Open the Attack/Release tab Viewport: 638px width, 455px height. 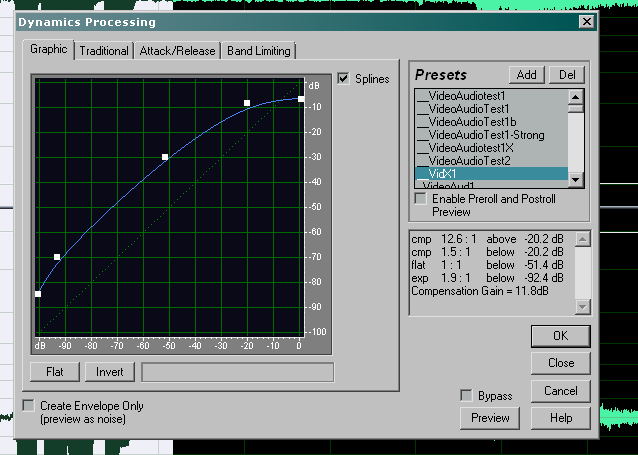coord(177,51)
